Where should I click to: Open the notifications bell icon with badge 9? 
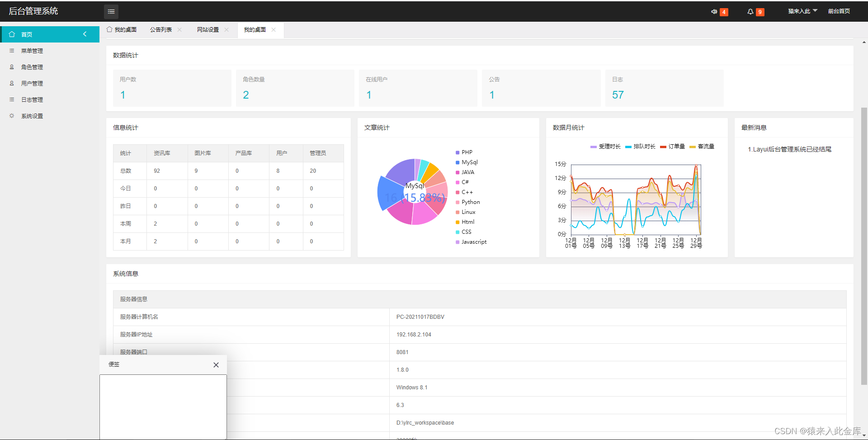[750, 12]
